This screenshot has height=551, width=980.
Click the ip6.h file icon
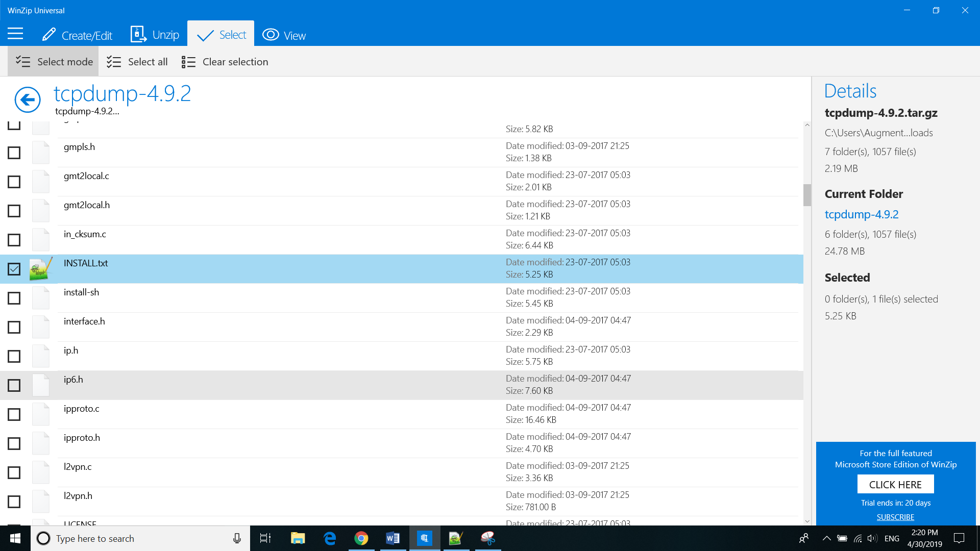[x=41, y=385]
